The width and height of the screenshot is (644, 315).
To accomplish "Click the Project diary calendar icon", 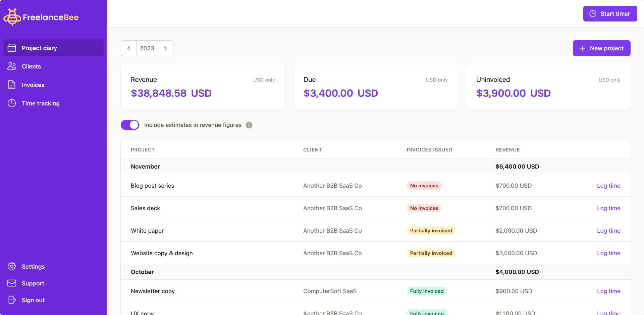I will [12, 48].
